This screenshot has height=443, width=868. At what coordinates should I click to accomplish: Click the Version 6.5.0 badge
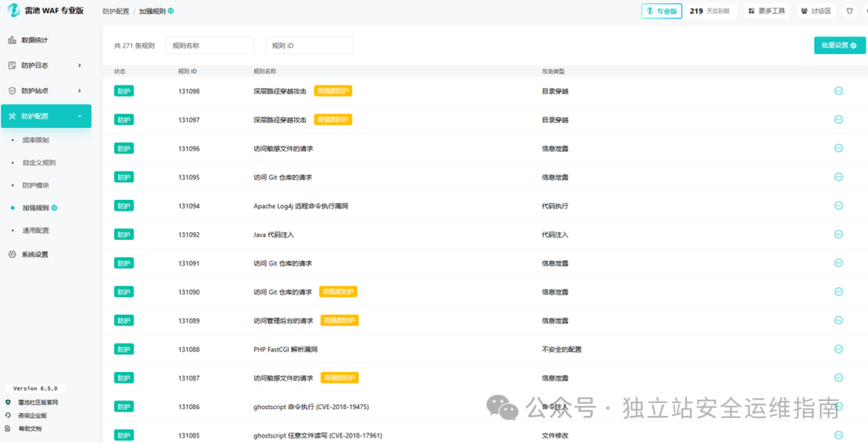(x=35, y=388)
